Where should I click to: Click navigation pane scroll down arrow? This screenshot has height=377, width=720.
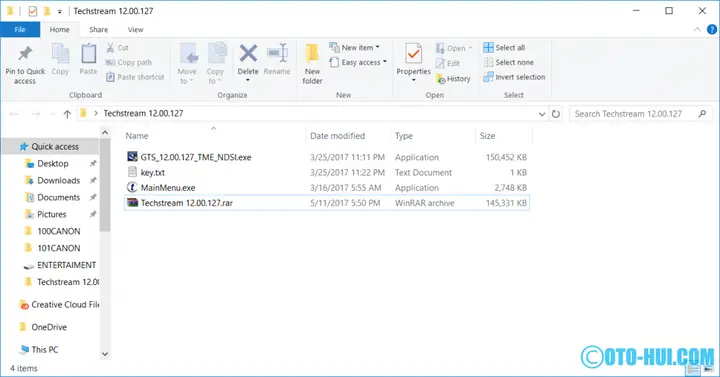(x=105, y=354)
